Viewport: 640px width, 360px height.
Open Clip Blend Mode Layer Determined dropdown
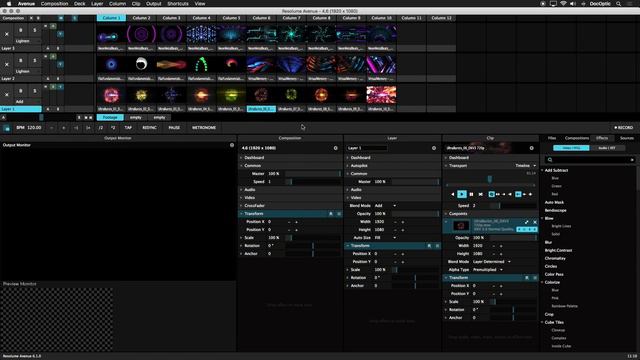click(491, 262)
